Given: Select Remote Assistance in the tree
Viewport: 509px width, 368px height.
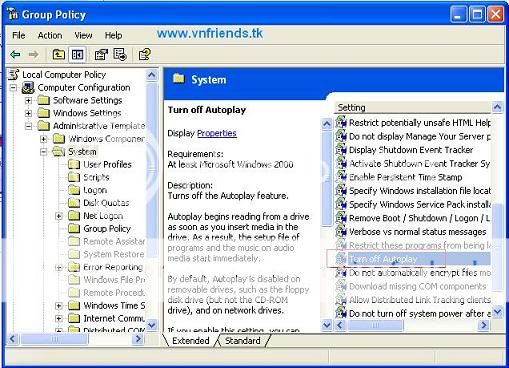Looking at the screenshot, I should [x=114, y=241].
